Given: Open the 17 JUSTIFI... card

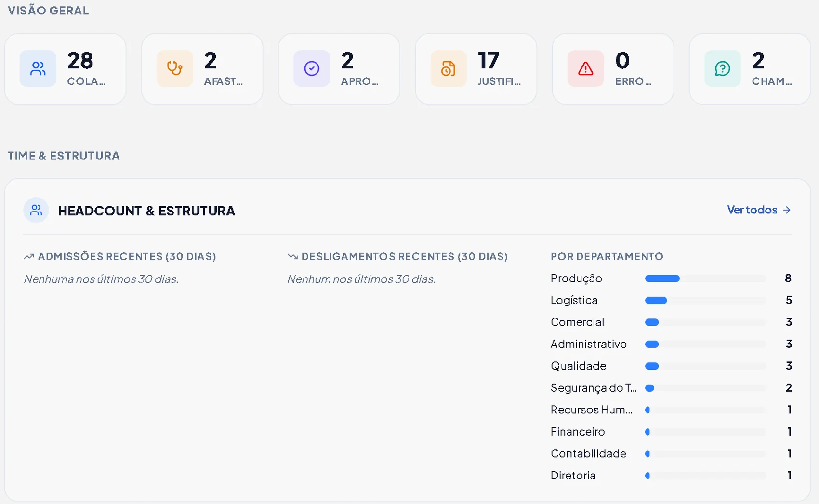Looking at the screenshot, I should 476,69.
